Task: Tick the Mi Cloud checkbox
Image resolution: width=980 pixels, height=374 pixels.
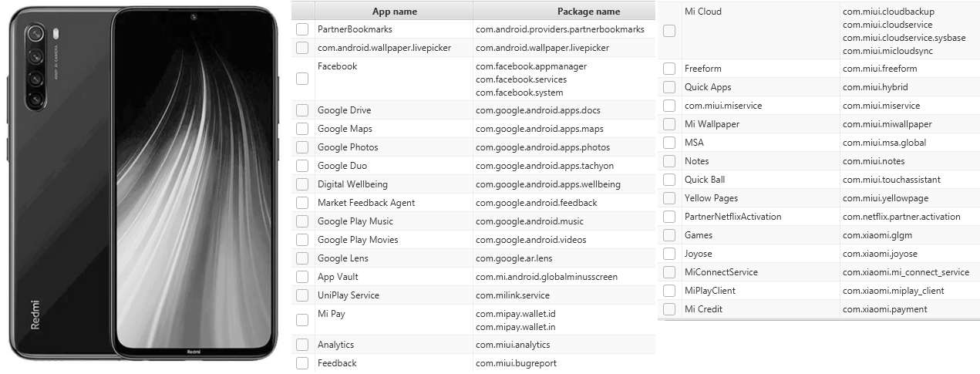Action: tap(669, 31)
